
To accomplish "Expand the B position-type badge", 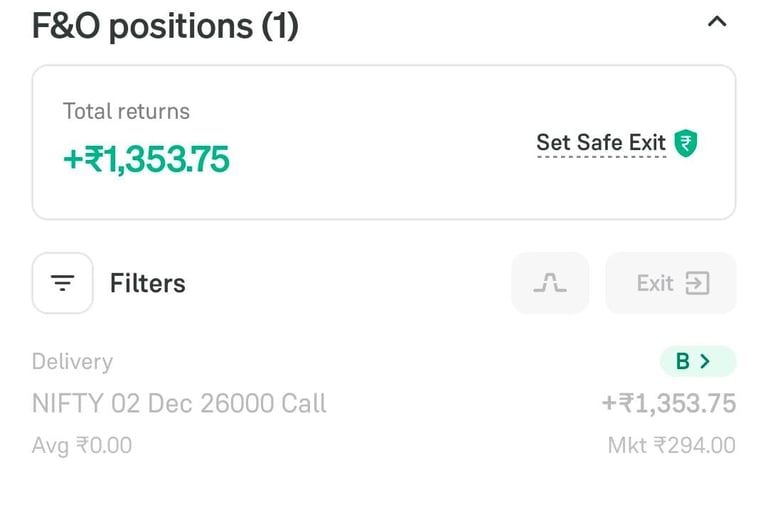I will click(697, 361).
